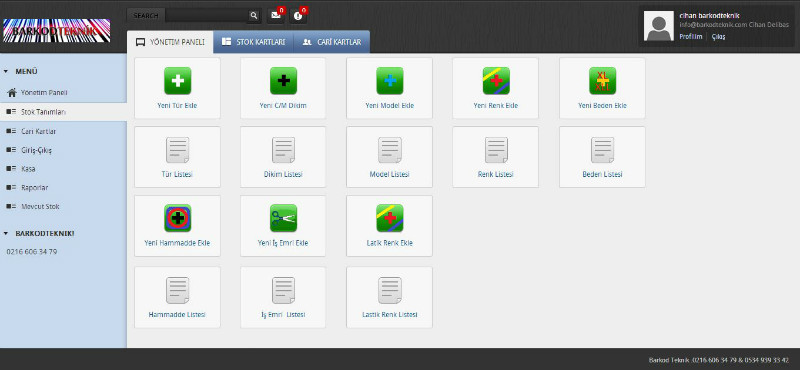Select Kasa in the sidebar menu

[x=63, y=169]
